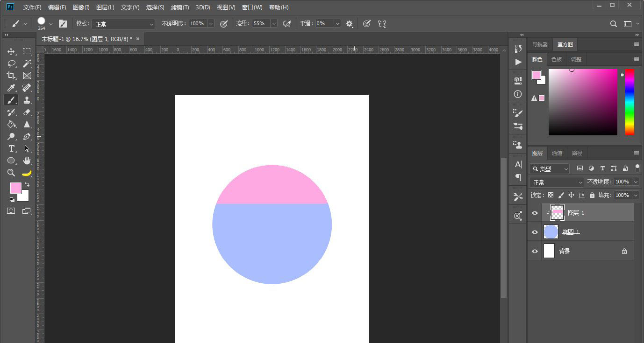
Task: Select the Type tool
Action: [x=11, y=148]
